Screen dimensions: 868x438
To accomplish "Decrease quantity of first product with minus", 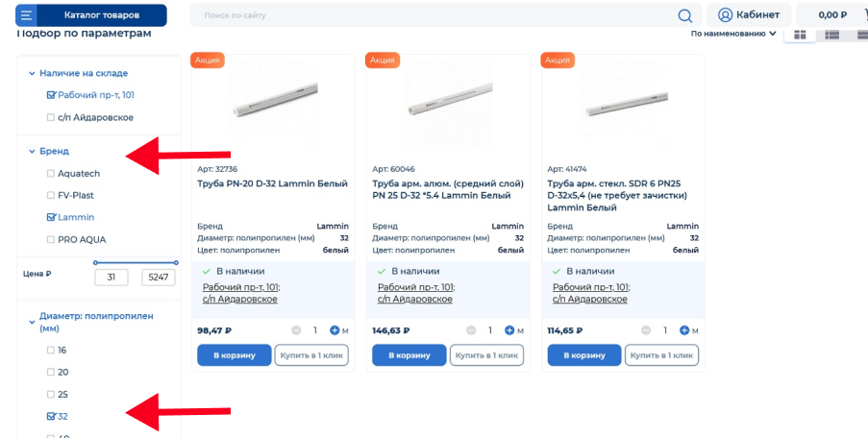I will [x=296, y=330].
